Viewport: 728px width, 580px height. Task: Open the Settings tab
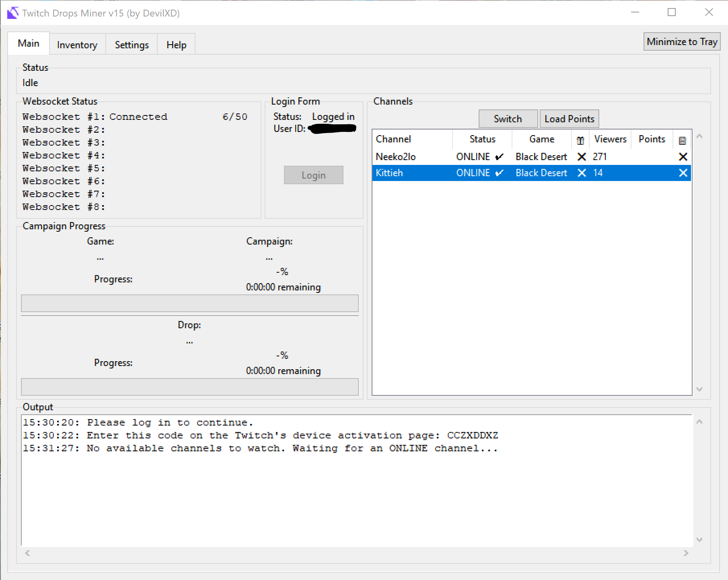pos(131,44)
